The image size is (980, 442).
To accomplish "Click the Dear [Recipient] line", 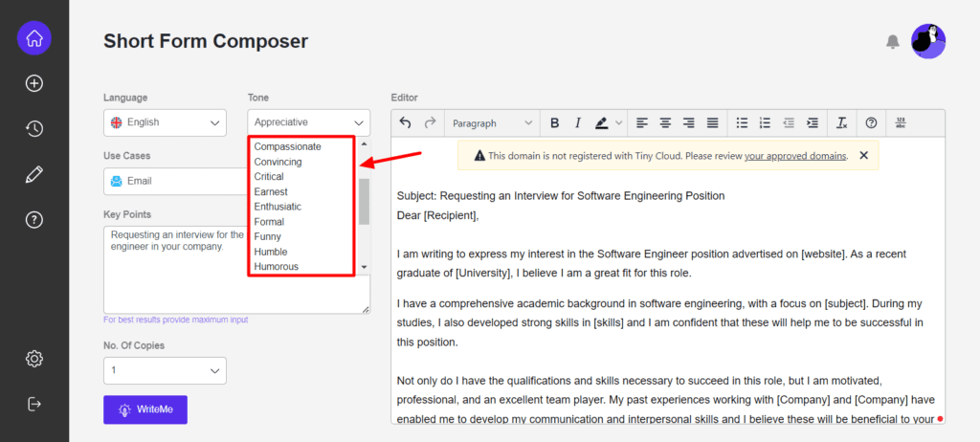I will click(x=437, y=215).
